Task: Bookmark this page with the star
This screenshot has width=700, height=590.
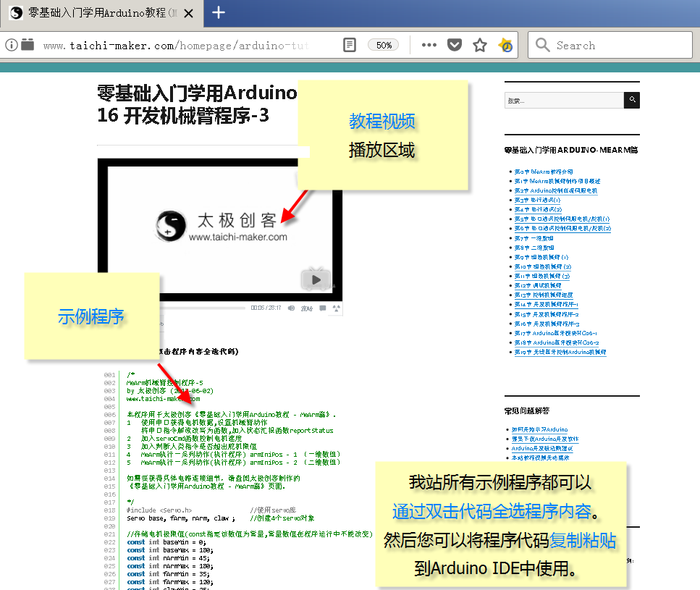Action: [x=480, y=45]
